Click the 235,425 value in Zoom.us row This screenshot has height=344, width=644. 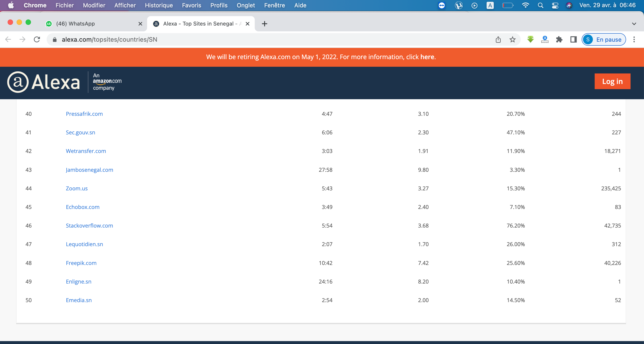(611, 188)
